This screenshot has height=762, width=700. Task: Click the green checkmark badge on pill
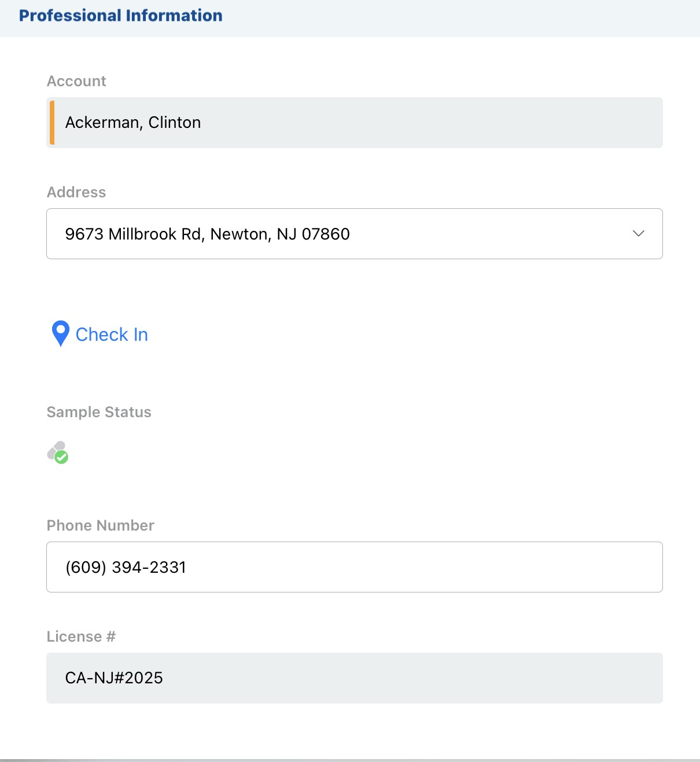(61, 457)
